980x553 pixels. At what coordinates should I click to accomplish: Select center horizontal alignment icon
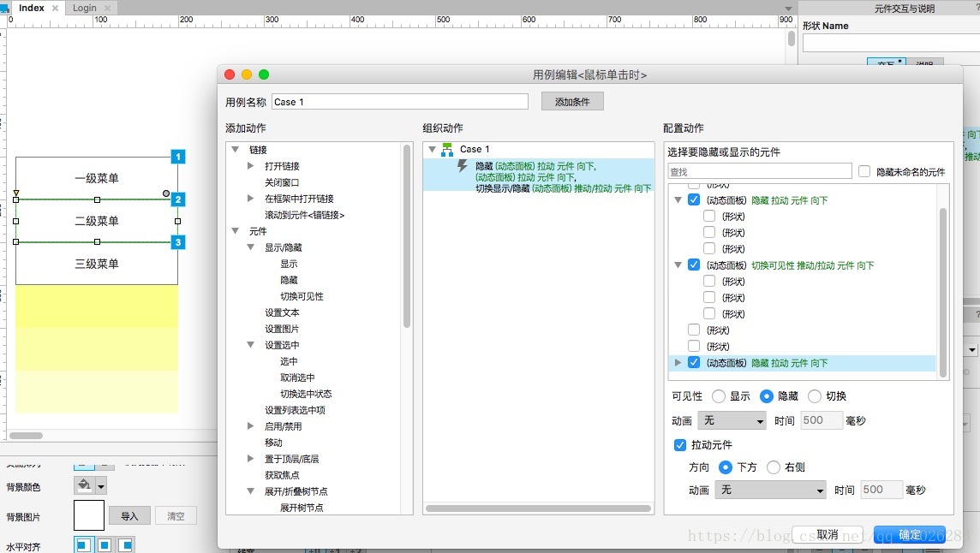(x=105, y=545)
